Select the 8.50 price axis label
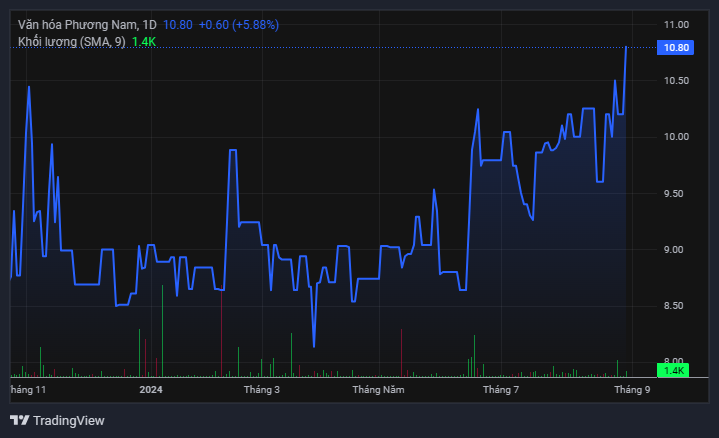 [x=674, y=306]
